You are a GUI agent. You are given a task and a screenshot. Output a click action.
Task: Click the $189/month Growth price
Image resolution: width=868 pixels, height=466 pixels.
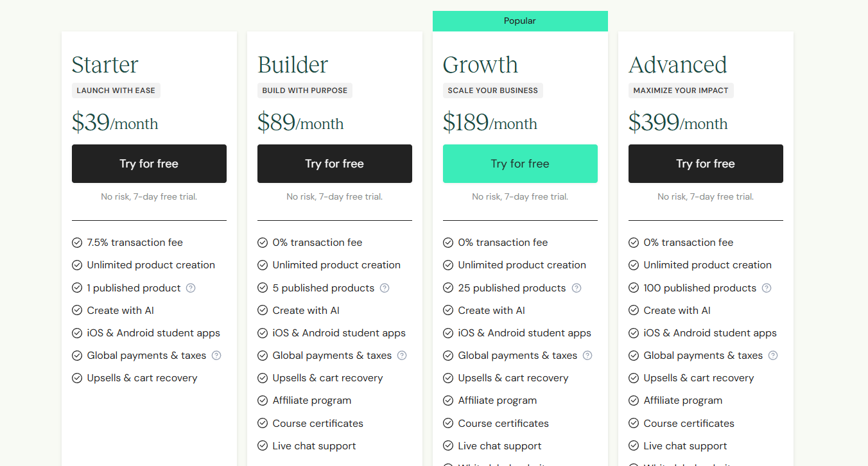click(490, 123)
